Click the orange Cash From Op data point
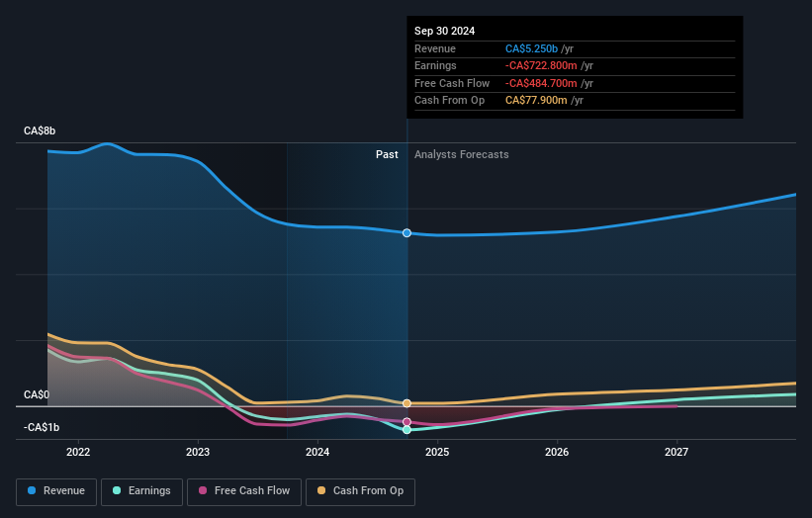Viewport: 812px width, 518px height. (x=407, y=403)
